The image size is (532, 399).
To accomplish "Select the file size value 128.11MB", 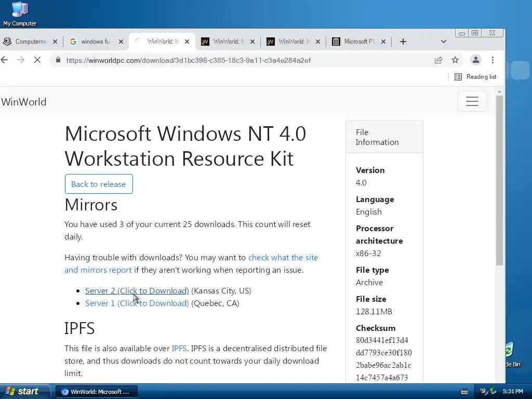I will pos(374,312).
